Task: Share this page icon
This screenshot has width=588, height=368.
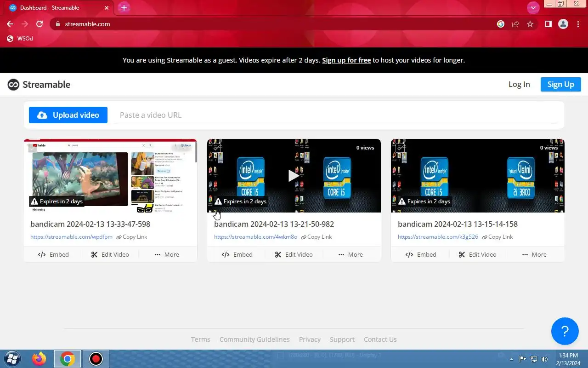Action: (515, 24)
